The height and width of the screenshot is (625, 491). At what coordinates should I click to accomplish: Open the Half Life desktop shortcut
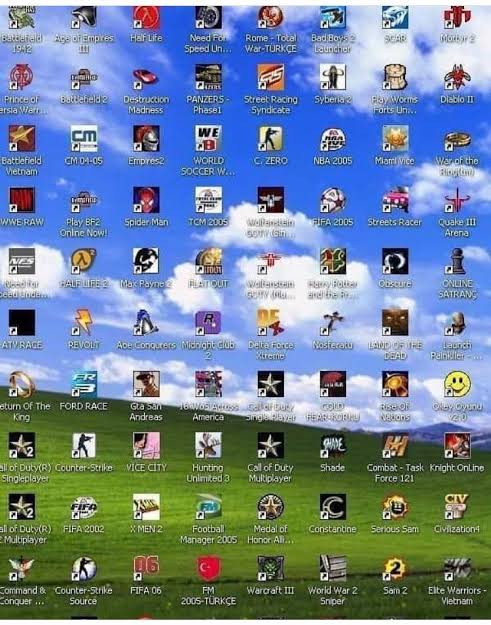[146, 18]
